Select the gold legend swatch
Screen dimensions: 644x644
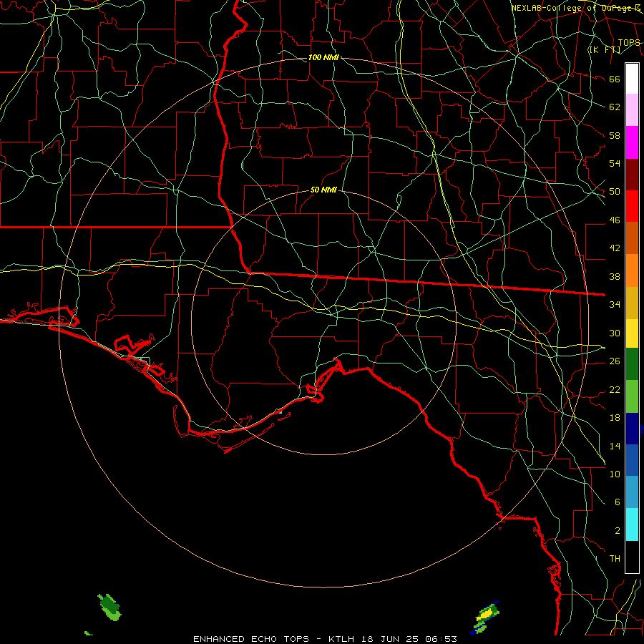click(x=632, y=303)
